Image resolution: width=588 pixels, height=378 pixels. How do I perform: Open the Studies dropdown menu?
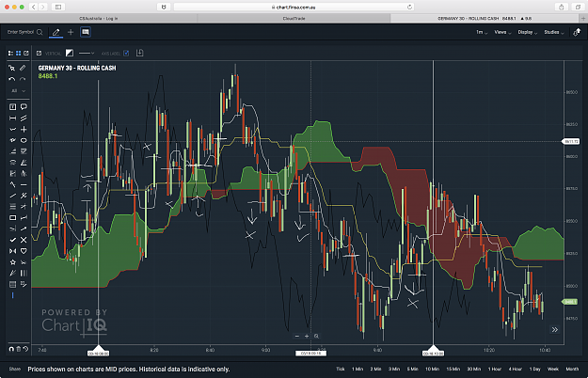pyautogui.click(x=554, y=32)
